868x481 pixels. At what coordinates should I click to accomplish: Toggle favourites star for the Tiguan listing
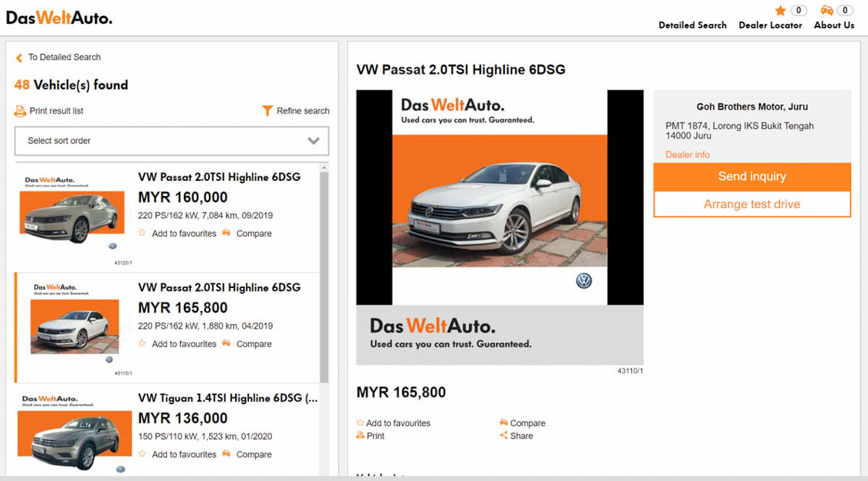click(x=142, y=454)
